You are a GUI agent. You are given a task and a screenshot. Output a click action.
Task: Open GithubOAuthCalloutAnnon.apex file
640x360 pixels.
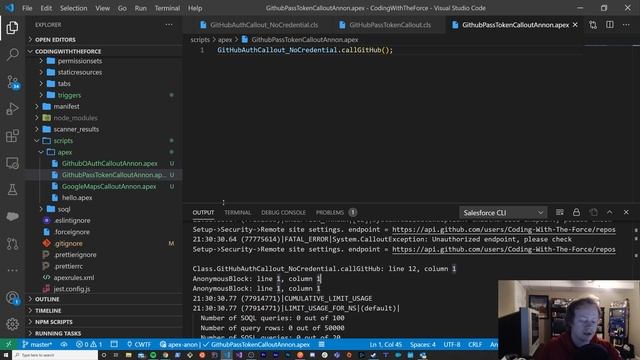click(109, 163)
